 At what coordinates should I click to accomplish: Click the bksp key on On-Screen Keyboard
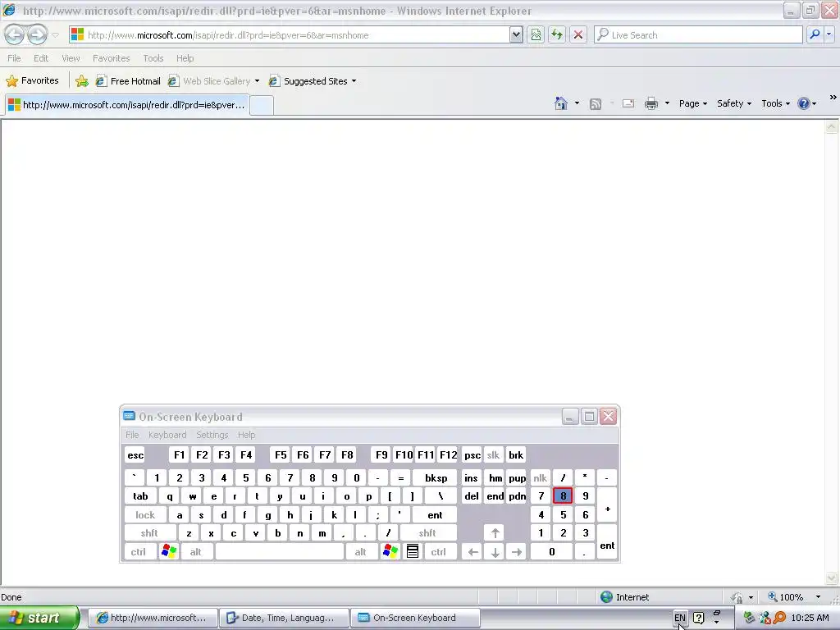tap(436, 478)
